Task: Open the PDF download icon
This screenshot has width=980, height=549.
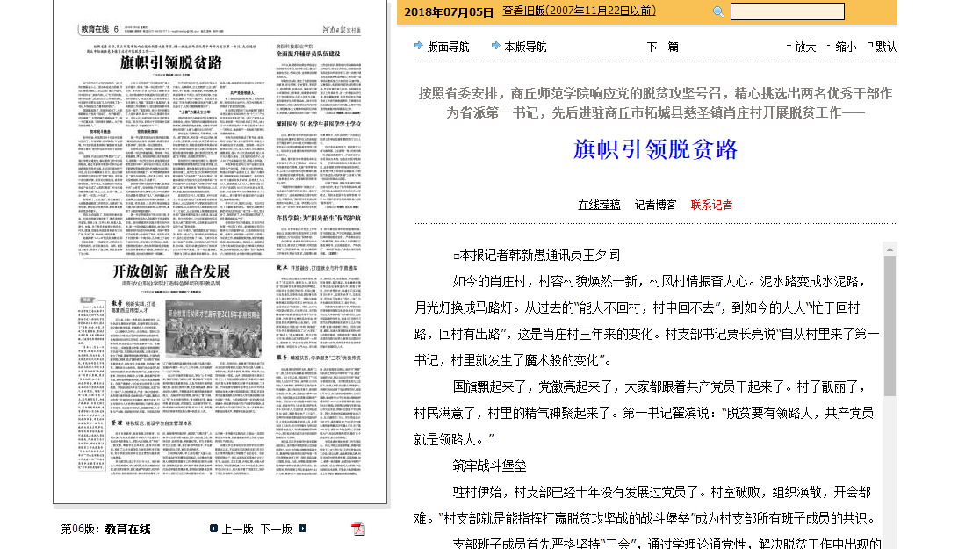Action: (x=358, y=529)
